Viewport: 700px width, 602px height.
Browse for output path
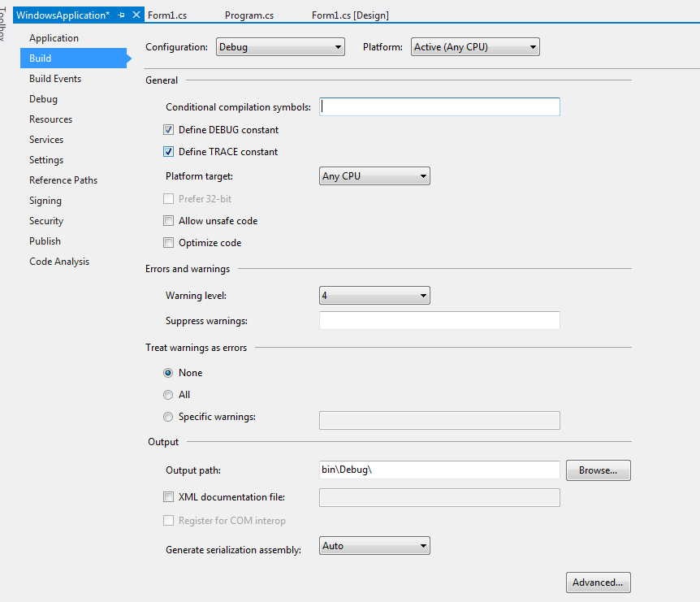(598, 470)
